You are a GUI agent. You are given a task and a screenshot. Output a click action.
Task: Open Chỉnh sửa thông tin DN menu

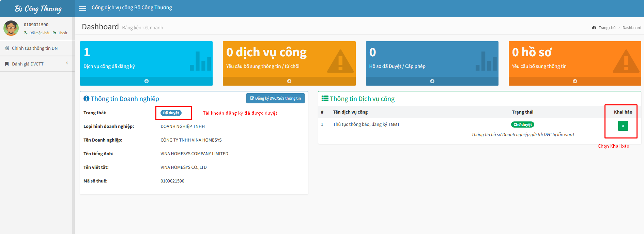tap(35, 48)
